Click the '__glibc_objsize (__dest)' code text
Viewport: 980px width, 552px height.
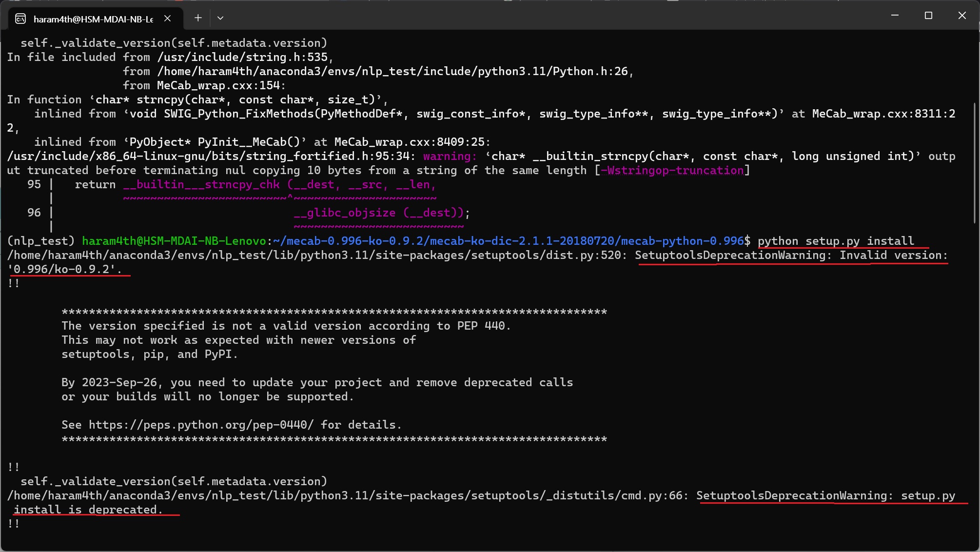tap(378, 213)
